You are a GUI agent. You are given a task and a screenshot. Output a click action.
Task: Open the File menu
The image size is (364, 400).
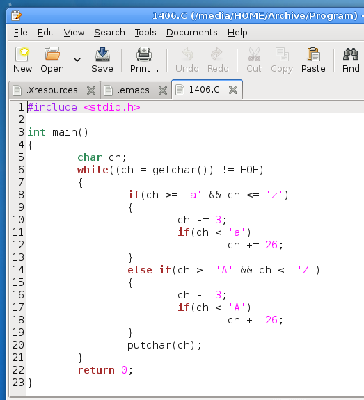click(21, 32)
